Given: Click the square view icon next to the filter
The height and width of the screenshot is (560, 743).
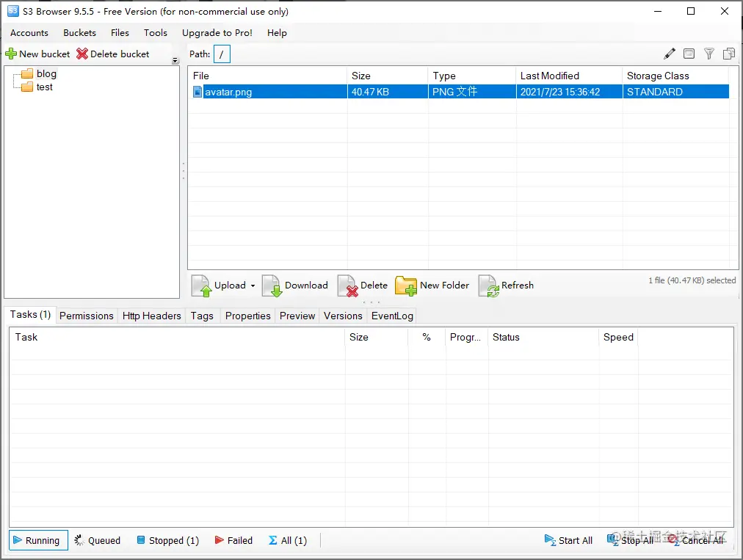Looking at the screenshot, I should pos(689,54).
